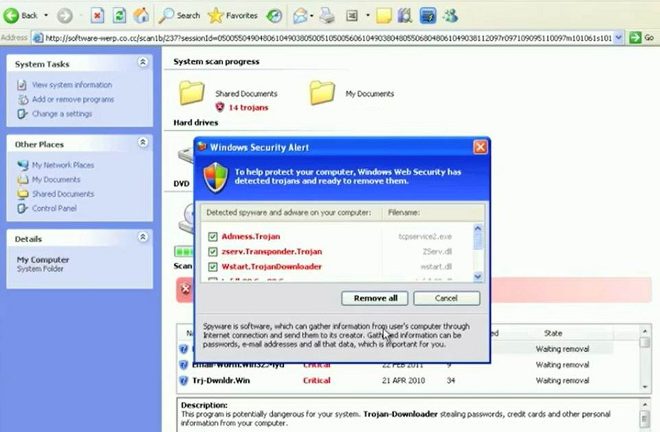Image resolution: width=660 pixels, height=432 pixels.
Task: Open Control Panel link
Action: 54,208
